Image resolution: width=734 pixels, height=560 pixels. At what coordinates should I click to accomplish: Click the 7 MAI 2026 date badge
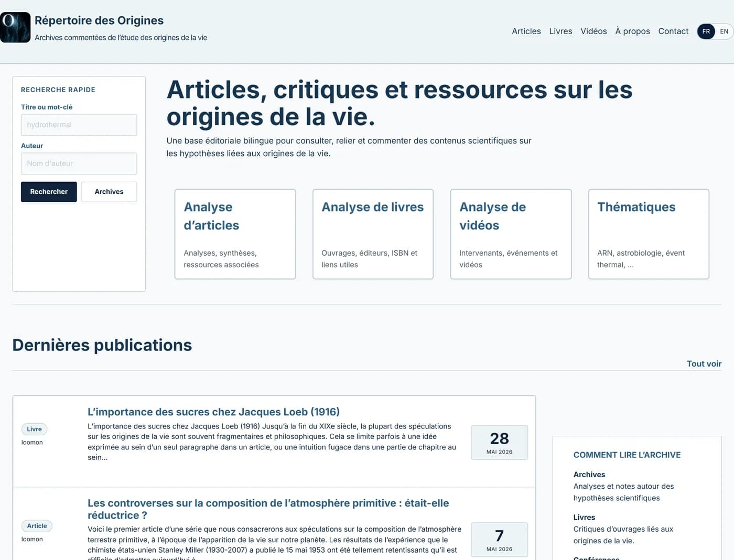[x=499, y=540]
